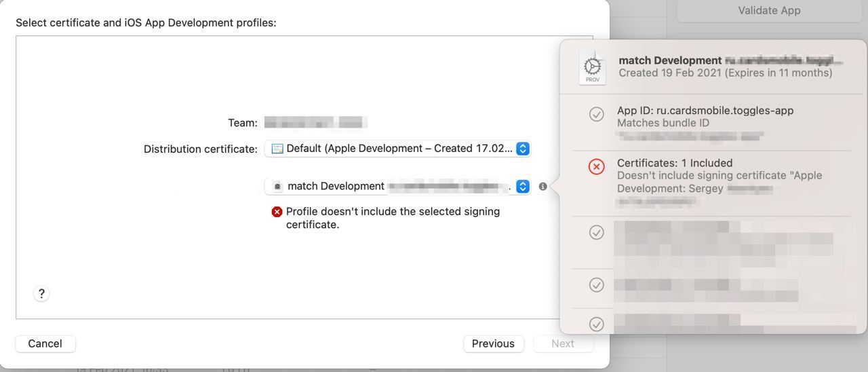Click the blue chevrons on certificate selector

pos(523,149)
